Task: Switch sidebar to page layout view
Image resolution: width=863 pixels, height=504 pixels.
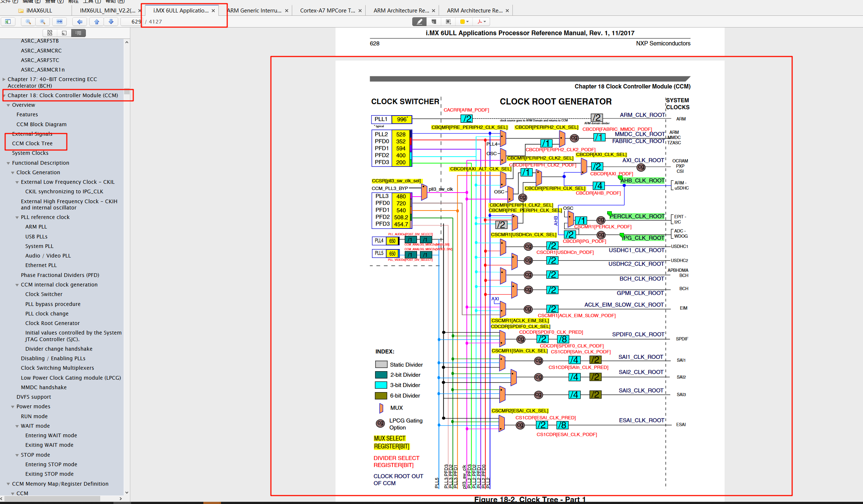Action: click(64, 33)
